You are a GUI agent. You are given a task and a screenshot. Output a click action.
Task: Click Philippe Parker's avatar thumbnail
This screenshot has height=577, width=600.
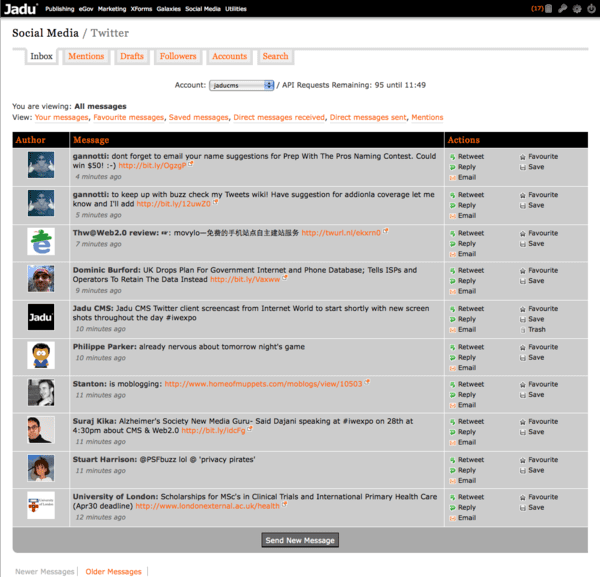tap(41, 355)
